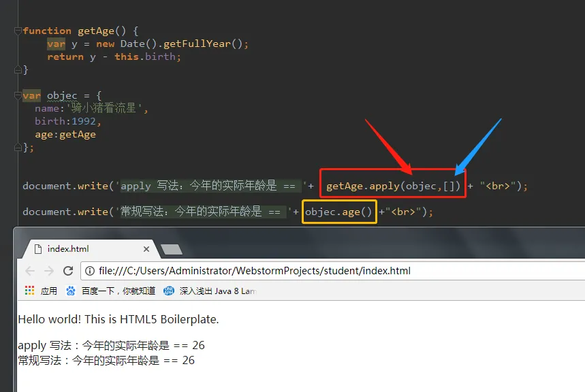585x392 pixels.
Task: Click the 'apply 写法：今年的实际年龄是 == 26' line
Action: click(111, 345)
